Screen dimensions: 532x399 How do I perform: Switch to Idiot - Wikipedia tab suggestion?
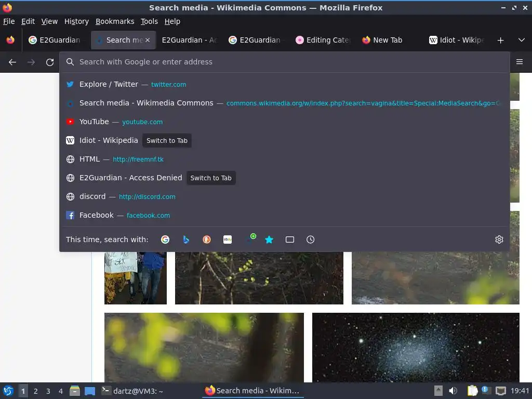point(285,140)
